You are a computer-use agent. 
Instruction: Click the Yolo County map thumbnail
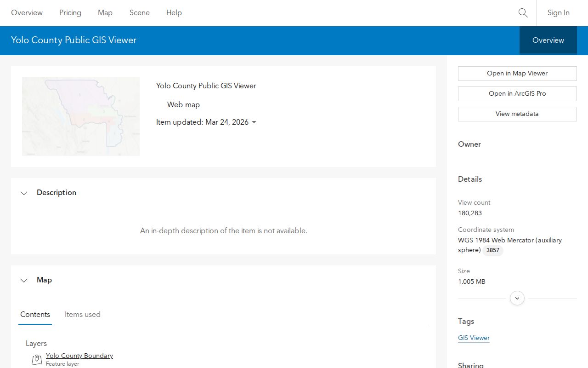tap(81, 116)
